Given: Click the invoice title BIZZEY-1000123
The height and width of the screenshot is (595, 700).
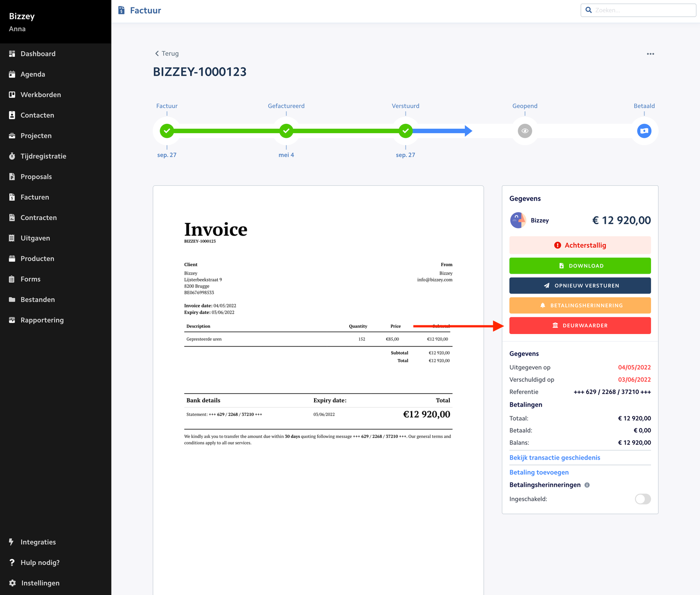Looking at the screenshot, I should point(200,72).
